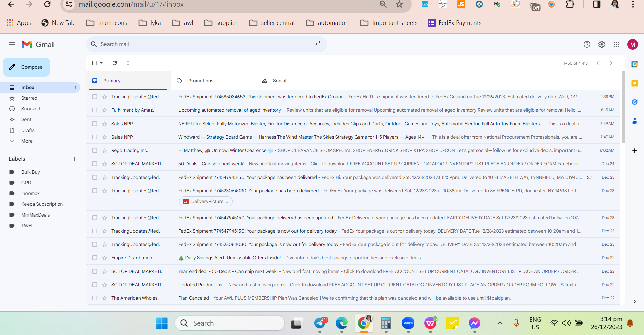Open more options three-dot menu in mail toolbar

(x=128, y=63)
